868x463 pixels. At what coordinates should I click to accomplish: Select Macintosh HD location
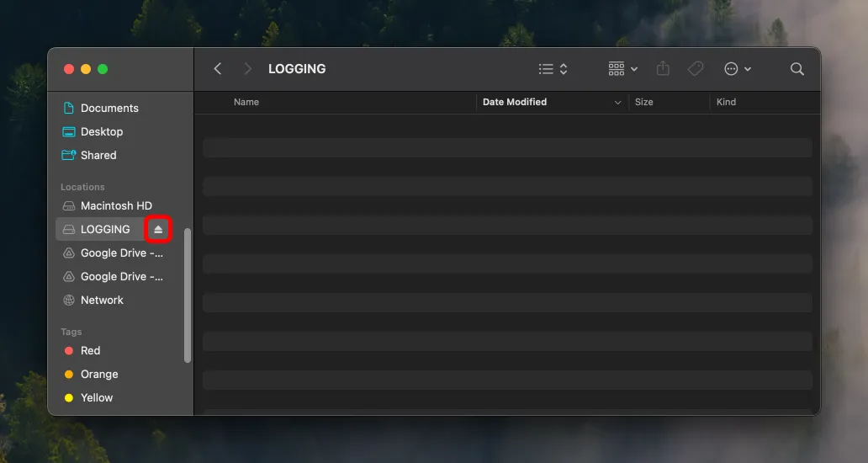coord(116,206)
